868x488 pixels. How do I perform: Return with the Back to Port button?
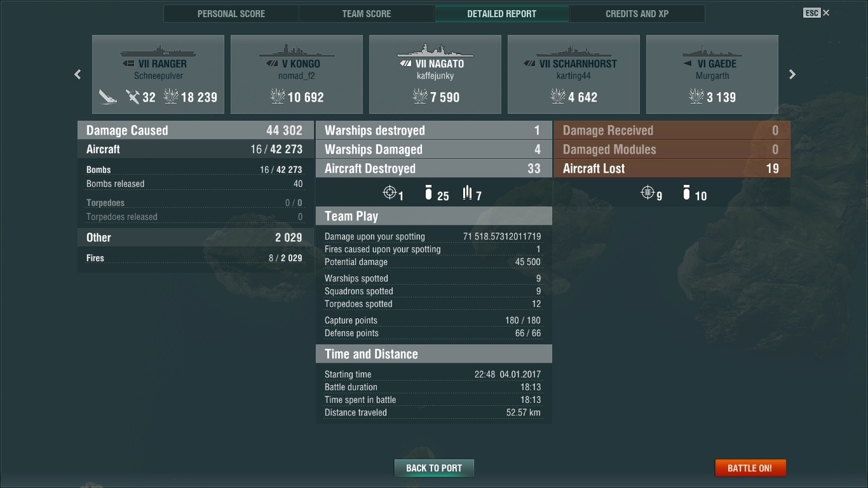434,468
